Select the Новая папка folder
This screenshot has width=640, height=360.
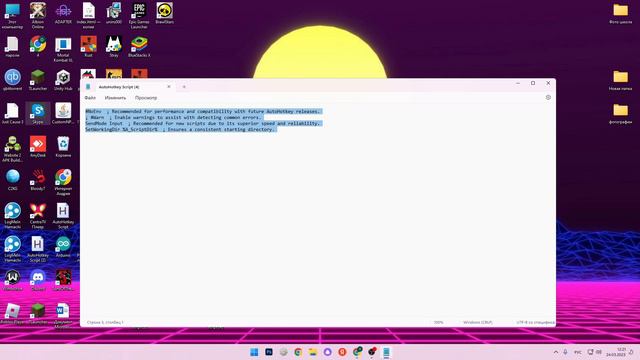[x=620, y=80]
